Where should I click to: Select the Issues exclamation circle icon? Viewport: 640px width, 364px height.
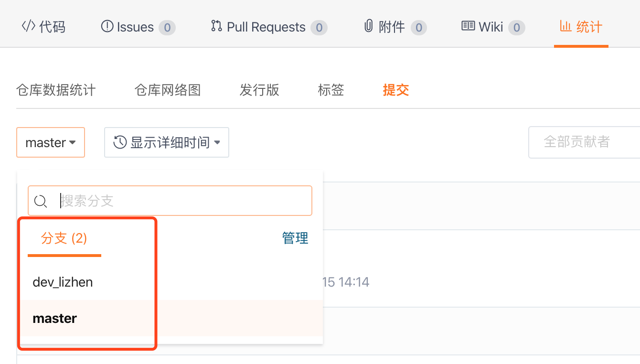pyautogui.click(x=106, y=27)
